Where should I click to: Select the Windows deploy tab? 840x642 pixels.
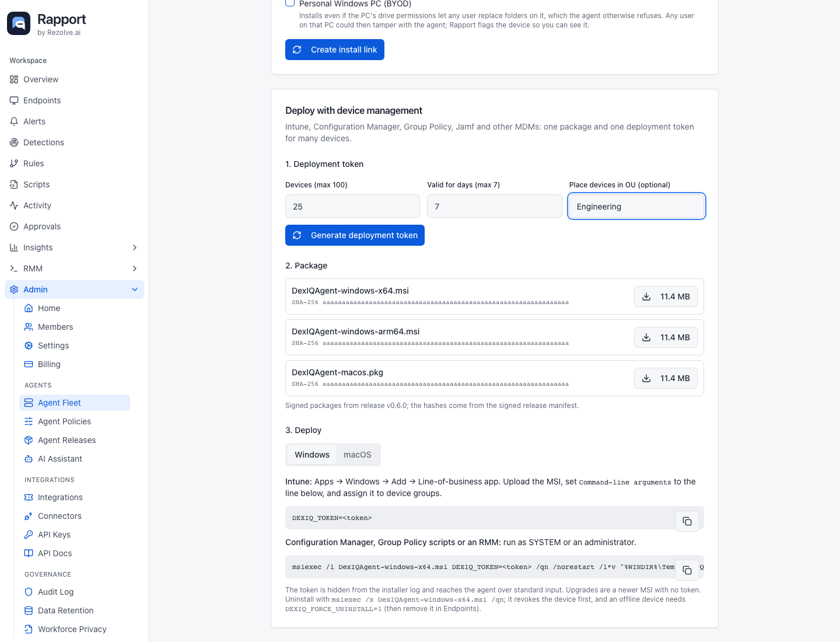coord(312,455)
